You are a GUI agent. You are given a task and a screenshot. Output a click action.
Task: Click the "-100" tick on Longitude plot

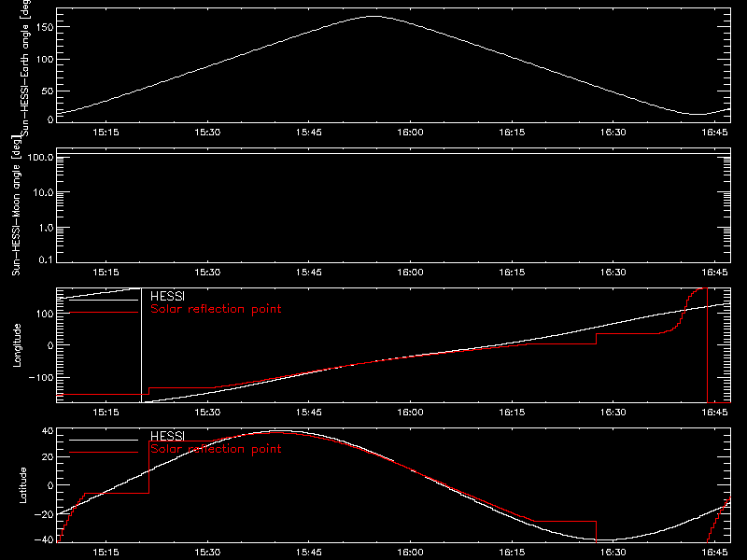point(41,378)
